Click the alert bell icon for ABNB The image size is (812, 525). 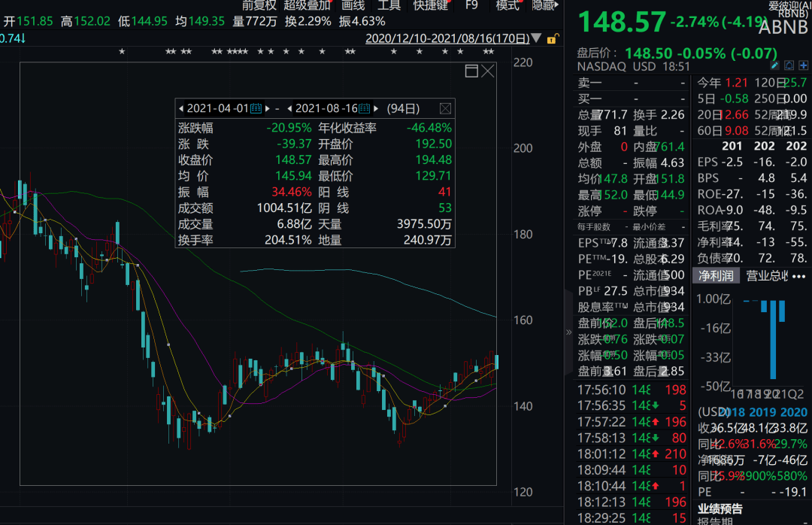[x=790, y=66]
